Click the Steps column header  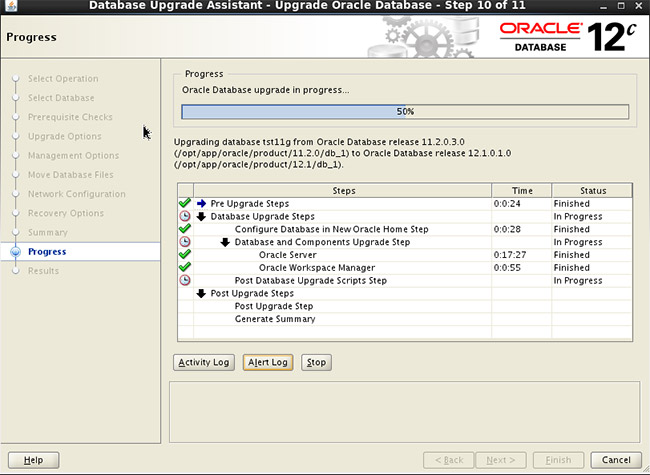[x=343, y=191]
